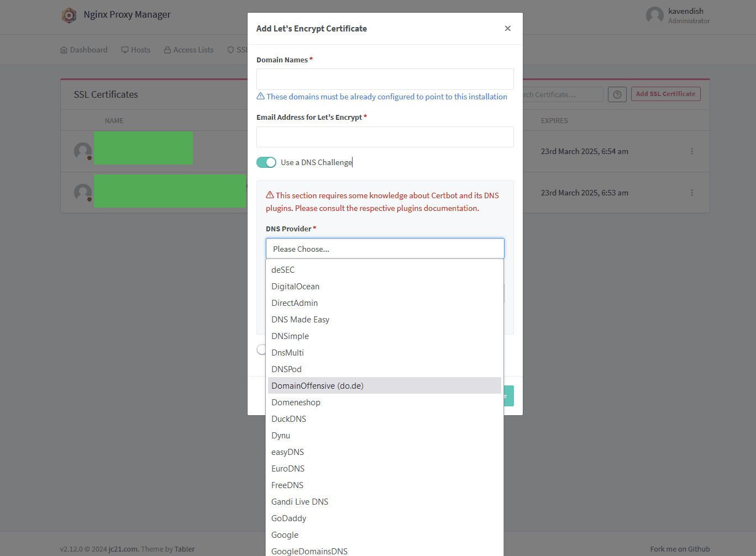Go to the Hosts navigation menu
Viewport: 756px width, 556px height.
click(x=136, y=50)
